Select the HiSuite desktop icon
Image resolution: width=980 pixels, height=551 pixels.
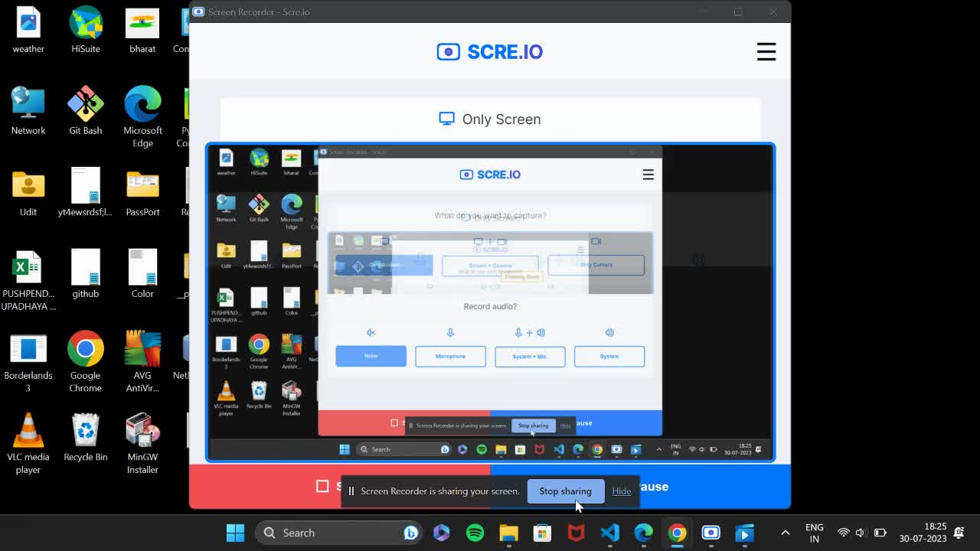(86, 31)
